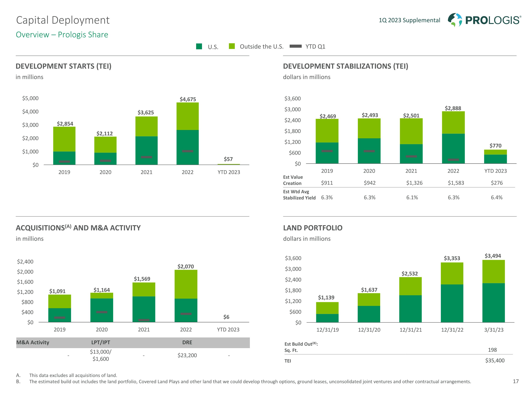532x399 pixels.
Task: Click the 12/31/19 Land Portfolio bar
Action: tap(327, 312)
